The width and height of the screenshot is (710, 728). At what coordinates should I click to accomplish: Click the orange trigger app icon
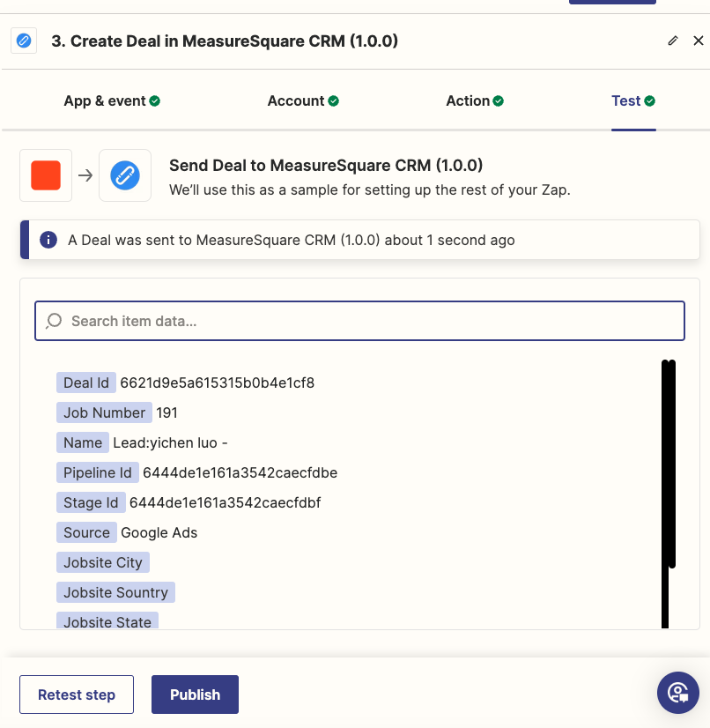46,175
